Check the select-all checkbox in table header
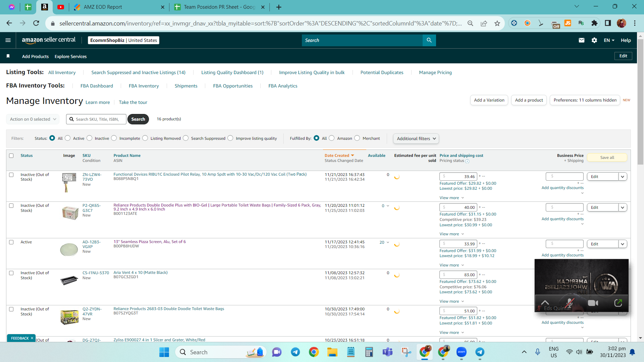Screen dimensions: 644x362 11,156
